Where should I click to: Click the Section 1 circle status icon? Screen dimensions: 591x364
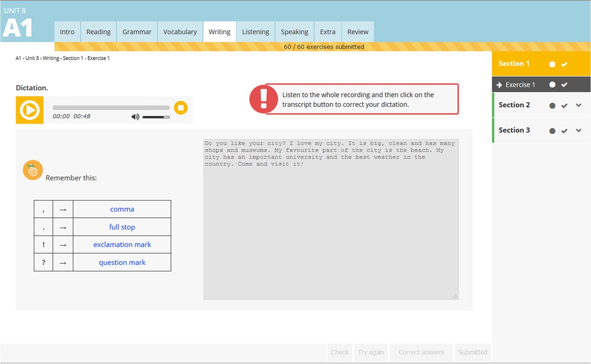(x=552, y=64)
